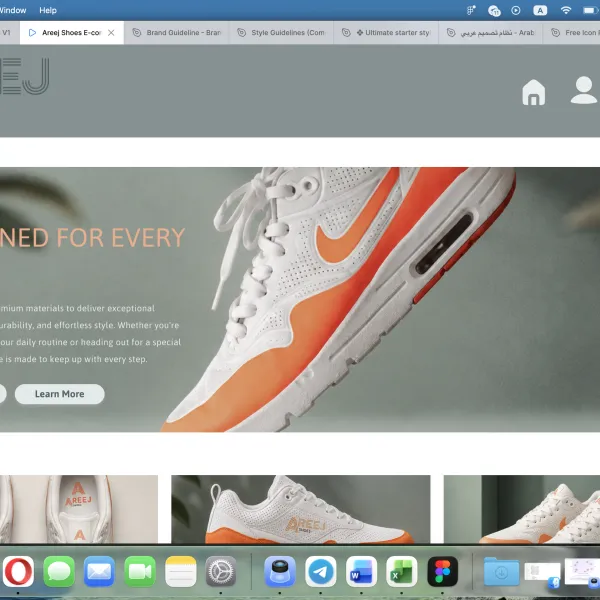The width and height of the screenshot is (600, 600).
Task: Open System Settings from the dock
Action: click(x=221, y=571)
